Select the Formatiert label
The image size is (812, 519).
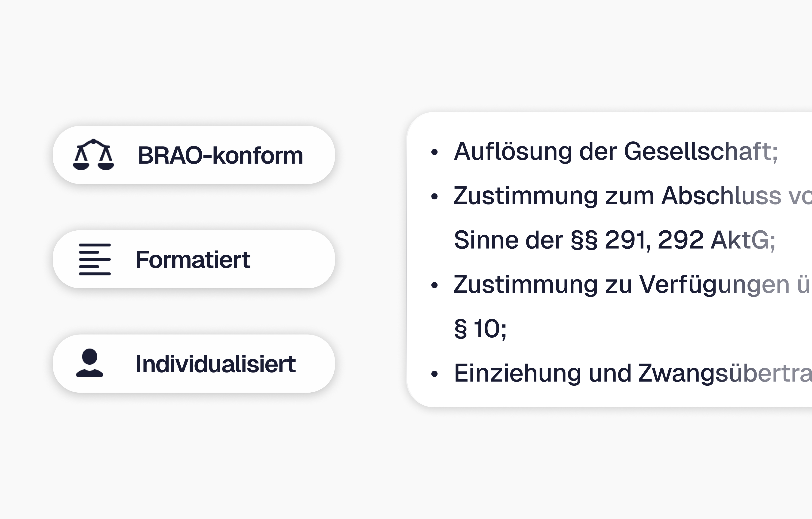pos(193,260)
